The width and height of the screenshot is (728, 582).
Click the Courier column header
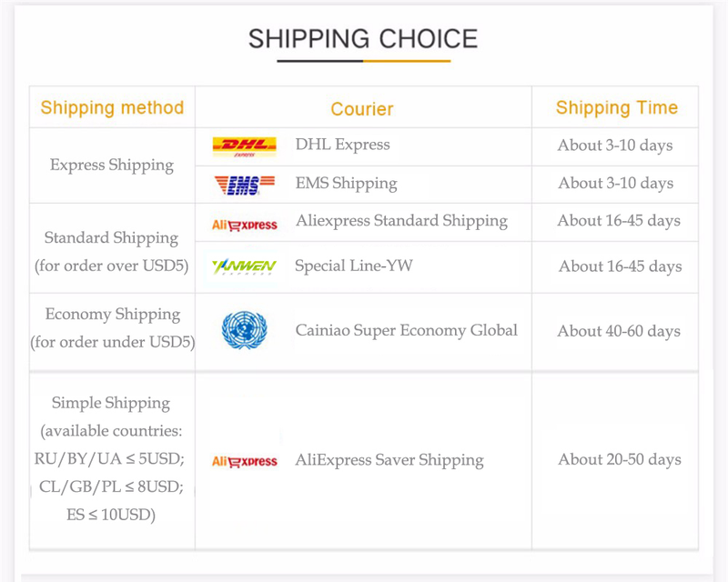point(362,109)
